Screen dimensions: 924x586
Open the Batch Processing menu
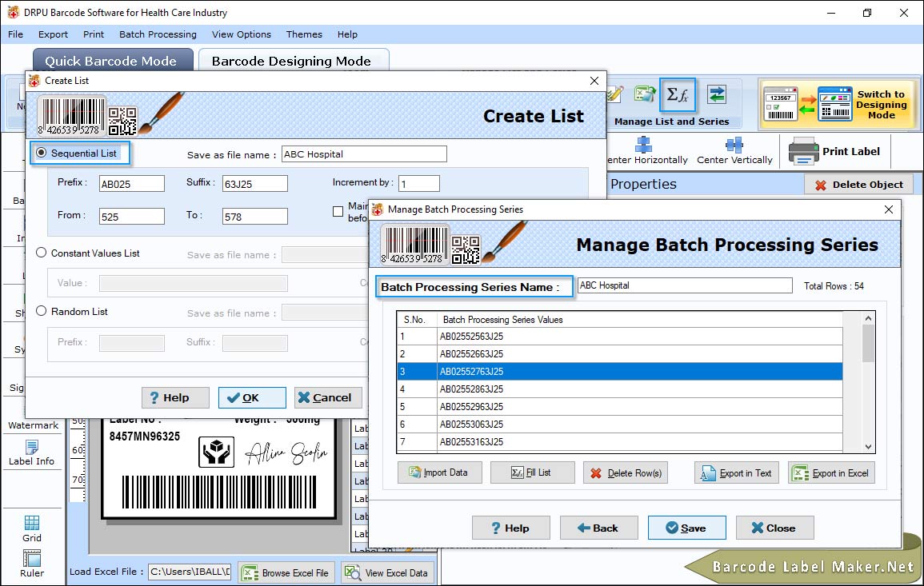click(158, 34)
